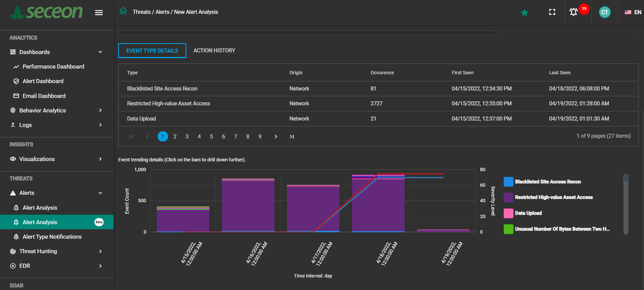Select Event Type Details tab

(x=152, y=51)
